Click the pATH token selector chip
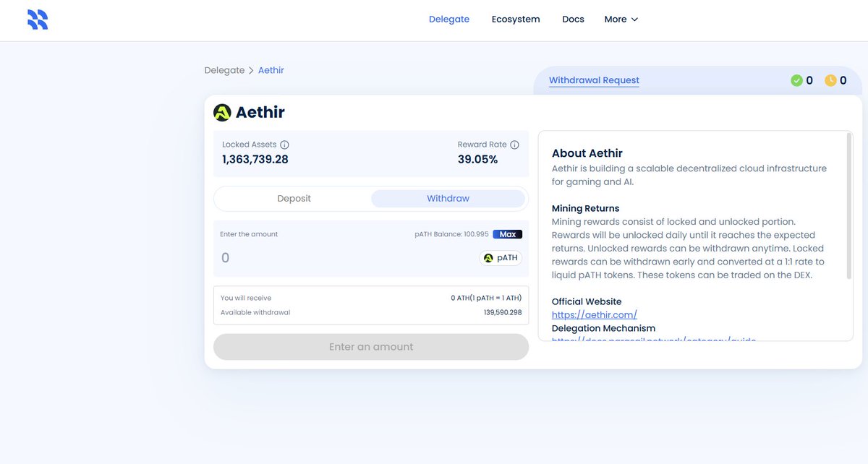Screen dimensions: 868x464 (x=501, y=258)
